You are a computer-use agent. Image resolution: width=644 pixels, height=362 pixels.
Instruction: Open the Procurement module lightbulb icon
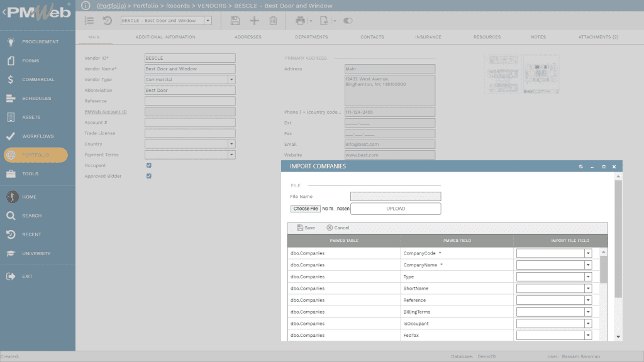[x=11, y=41]
